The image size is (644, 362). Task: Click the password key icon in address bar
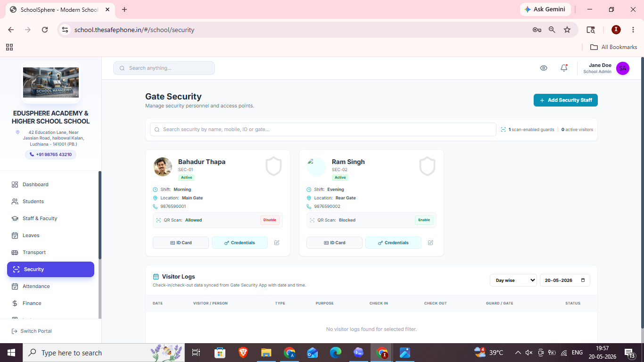[x=537, y=30]
